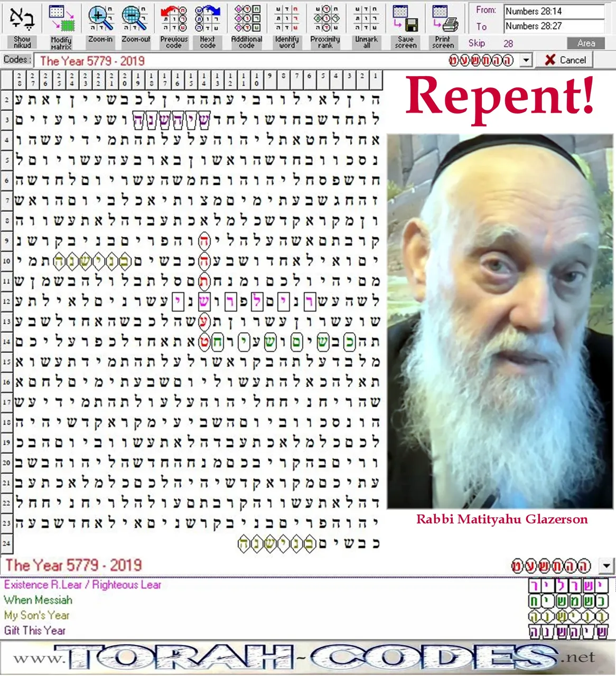Image resolution: width=616 pixels, height=676 pixels.
Task: Click the purple Hebrew code for Existence R.Lear
Action: pos(569,585)
